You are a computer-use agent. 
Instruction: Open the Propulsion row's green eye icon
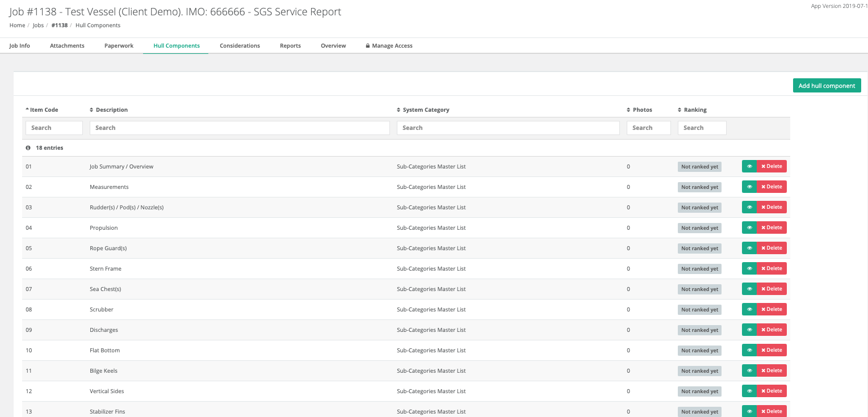coord(749,228)
